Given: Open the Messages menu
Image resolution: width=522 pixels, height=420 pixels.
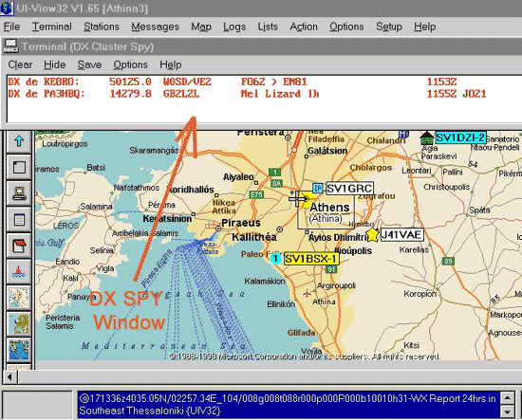Looking at the screenshot, I should click(x=155, y=27).
